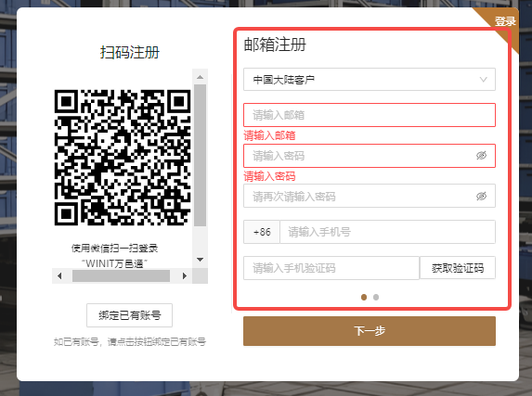Toggle password visibility eye in 请输入密码 field

481,156
